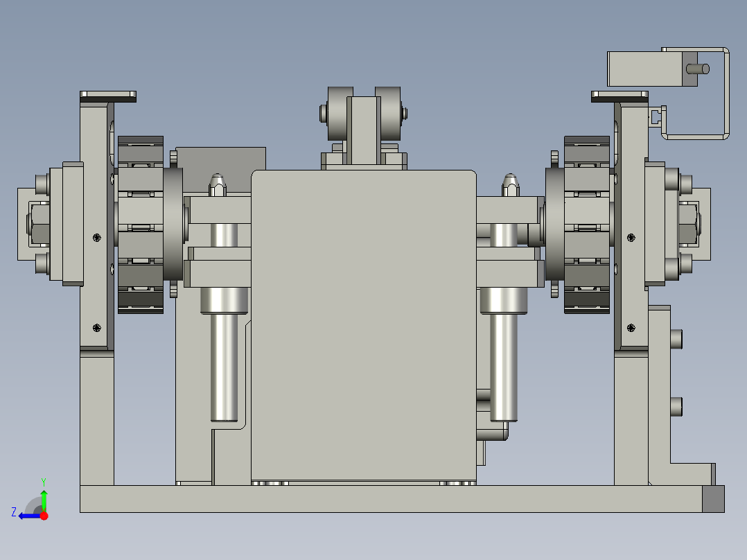The width and height of the screenshot is (747, 560).
Task: Select the rectangular sensor box at top right
Action: [x=651, y=69]
